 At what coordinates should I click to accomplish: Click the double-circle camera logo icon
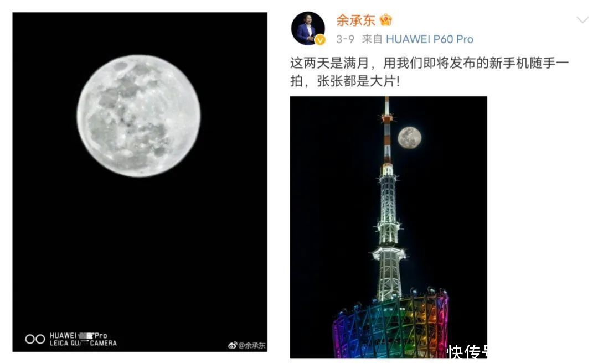[x=35, y=339]
